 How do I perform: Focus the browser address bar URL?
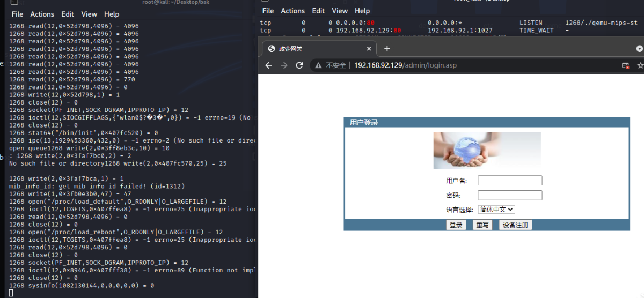(405, 65)
